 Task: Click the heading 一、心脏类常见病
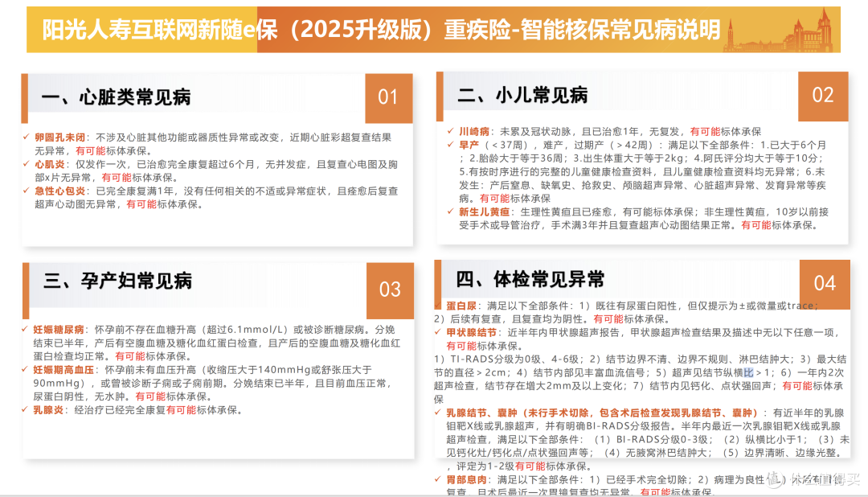pyautogui.click(x=117, y=97)
